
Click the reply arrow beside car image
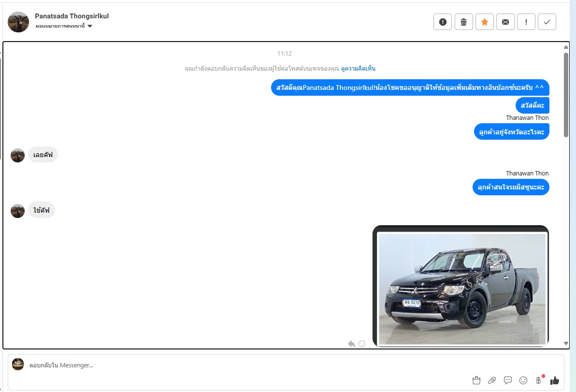tap(352, 344)
